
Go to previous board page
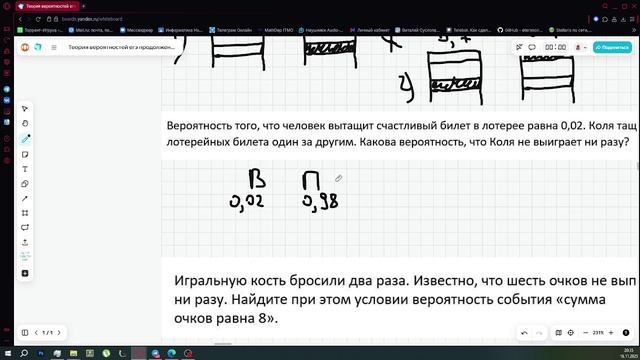tap(36, 333)
